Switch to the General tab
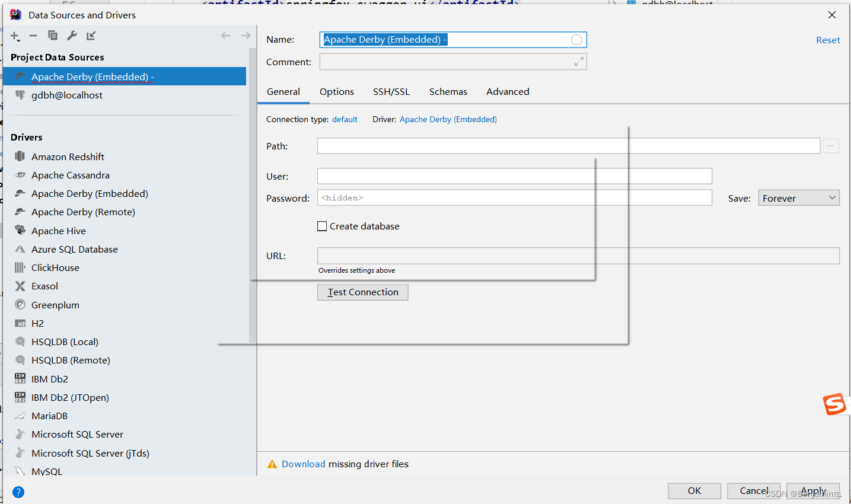This screenshot has width=851, height=504. pos(283,91)
